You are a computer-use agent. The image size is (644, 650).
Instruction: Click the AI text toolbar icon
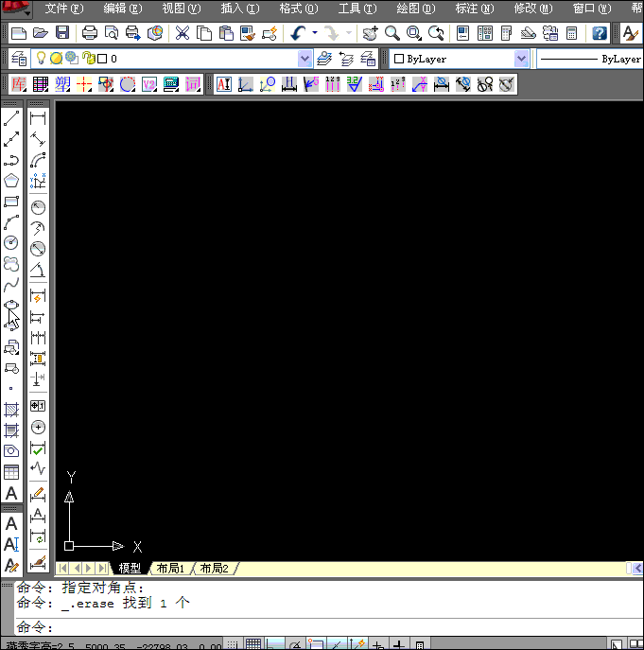[224, 84]
